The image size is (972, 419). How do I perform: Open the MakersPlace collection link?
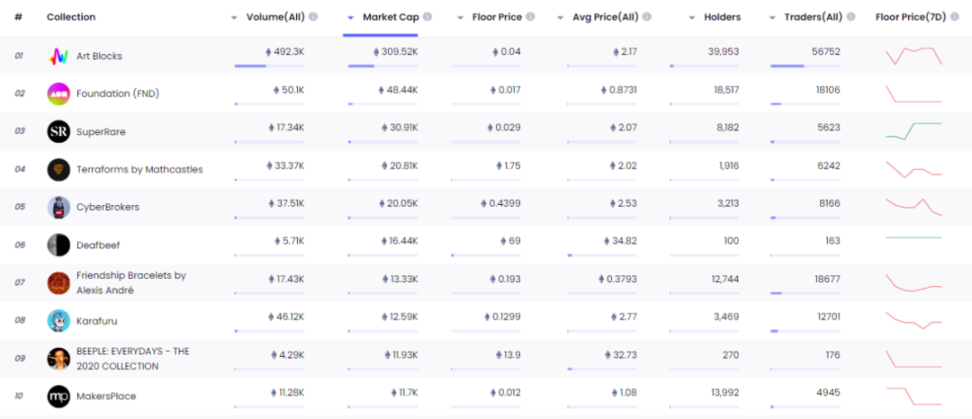point(106,396)
